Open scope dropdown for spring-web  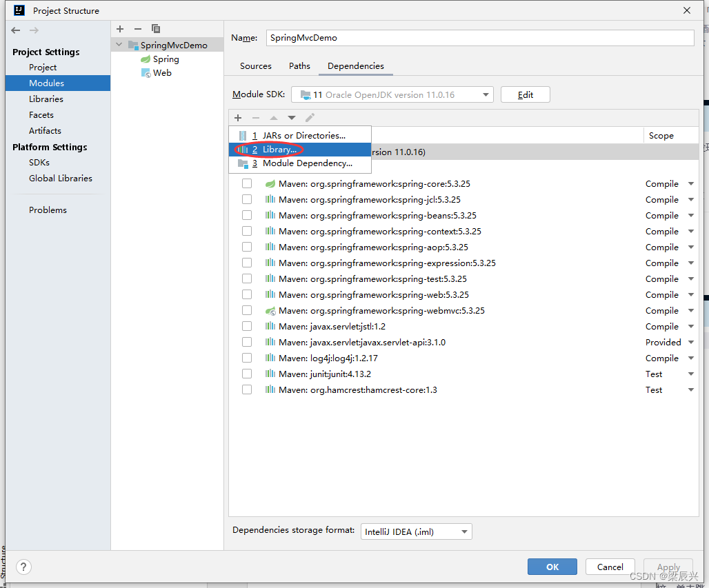pos(691,294)
